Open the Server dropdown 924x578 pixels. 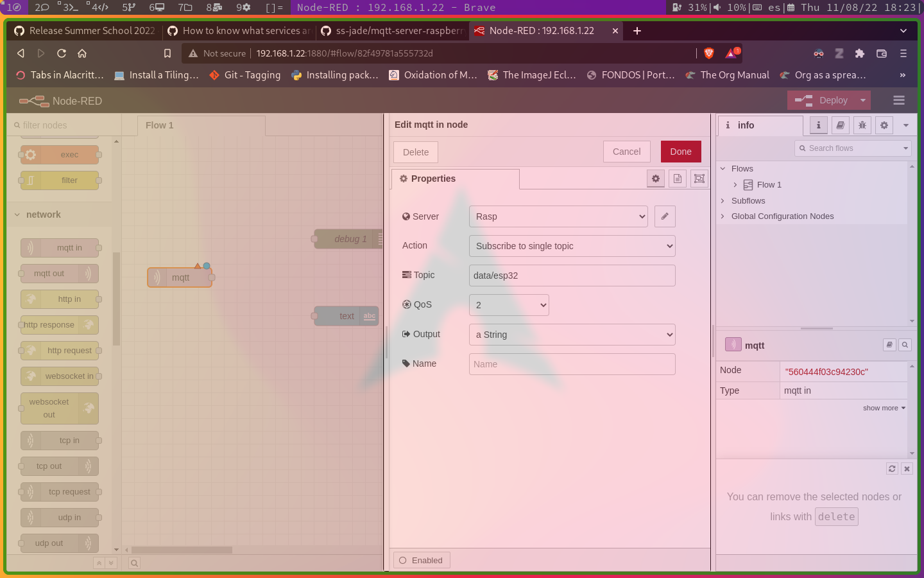(x=558, y=216)
